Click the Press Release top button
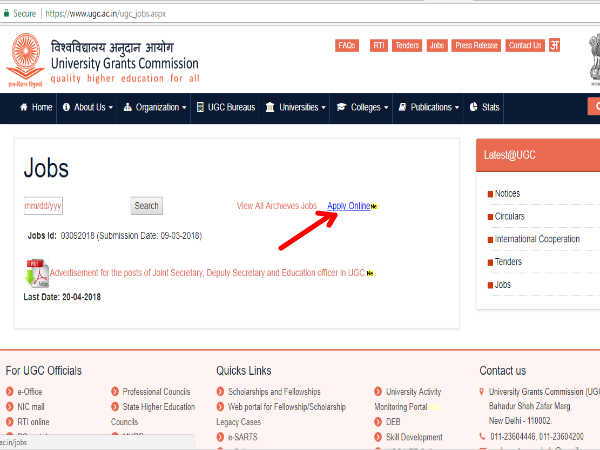 coord(476,46)
